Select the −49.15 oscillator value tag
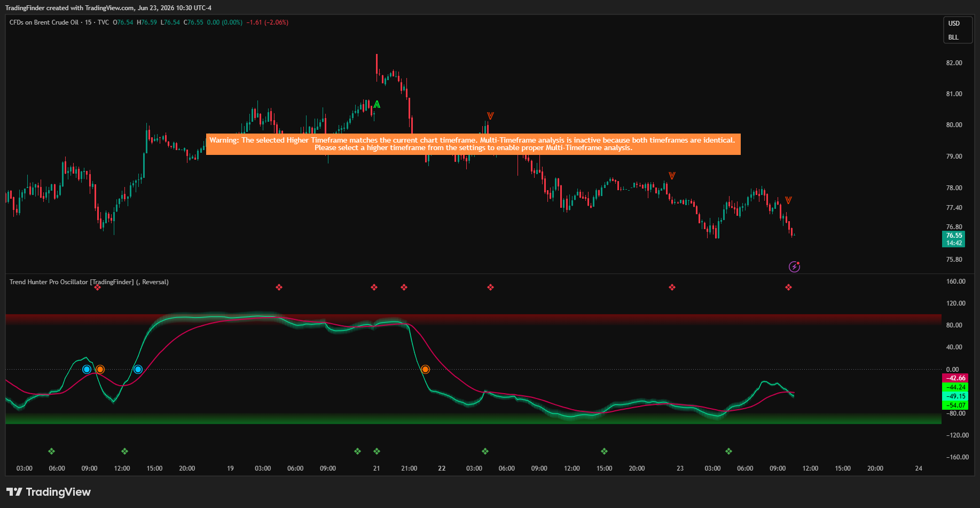The width and height of the screenshot is (980, 508). pyautogui.click(x=955, y=396)
